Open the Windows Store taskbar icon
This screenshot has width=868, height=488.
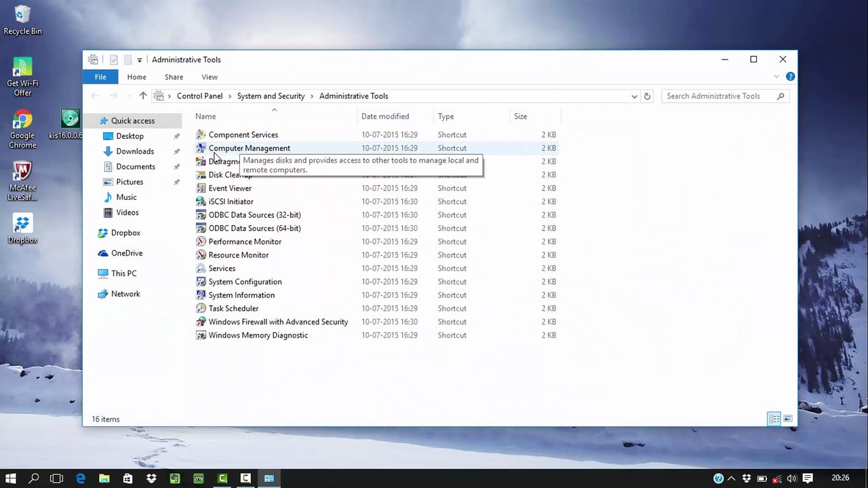coord(127,479)
